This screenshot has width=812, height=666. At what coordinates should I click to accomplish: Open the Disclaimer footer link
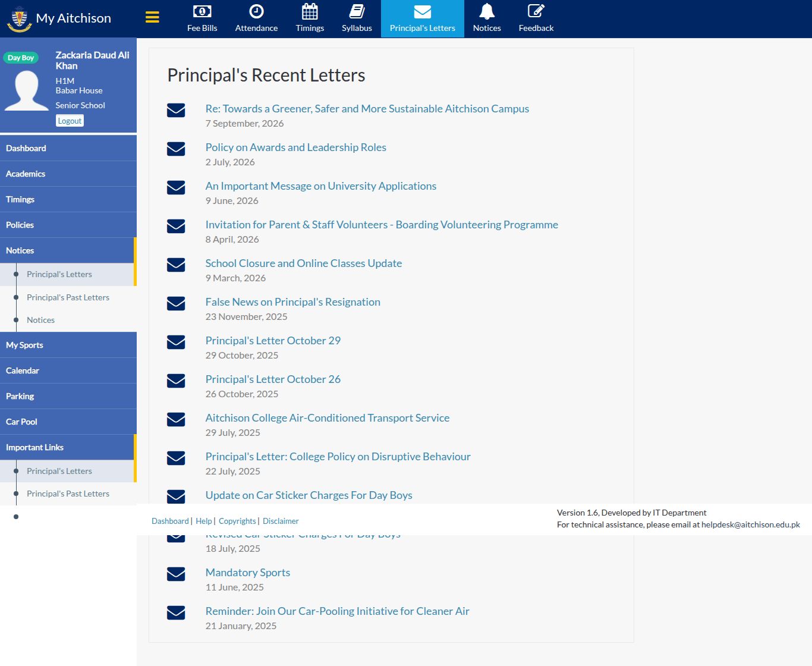[281, 521]
